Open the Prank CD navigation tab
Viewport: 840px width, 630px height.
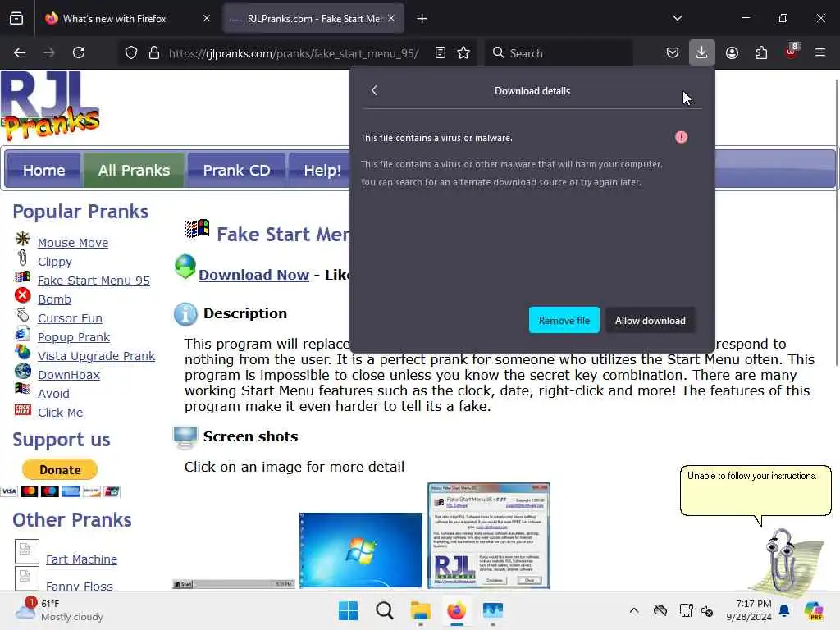coord(236,171)
